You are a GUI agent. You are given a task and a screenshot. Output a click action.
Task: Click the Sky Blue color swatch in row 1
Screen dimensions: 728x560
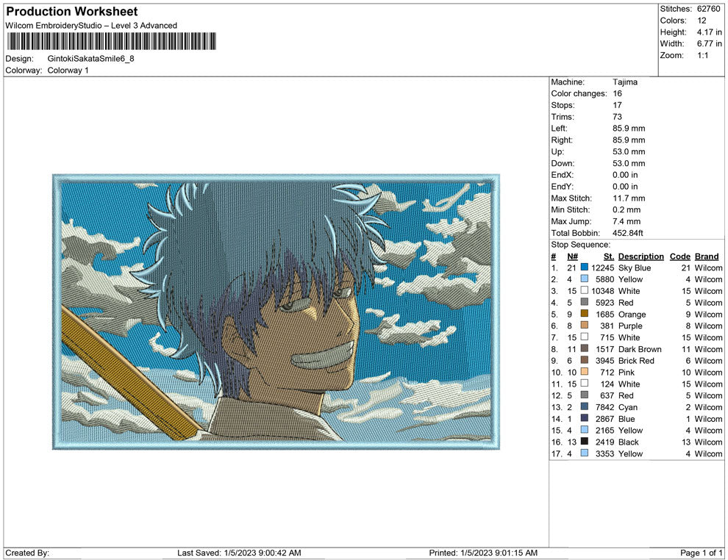coord(585,268)
